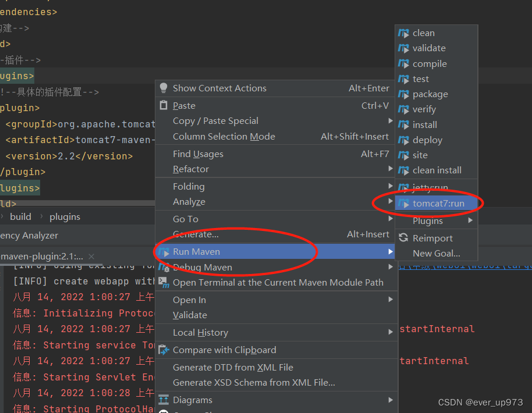Open Local History menu entry
This screenshot has height=413, width=532.
point(276,332)
